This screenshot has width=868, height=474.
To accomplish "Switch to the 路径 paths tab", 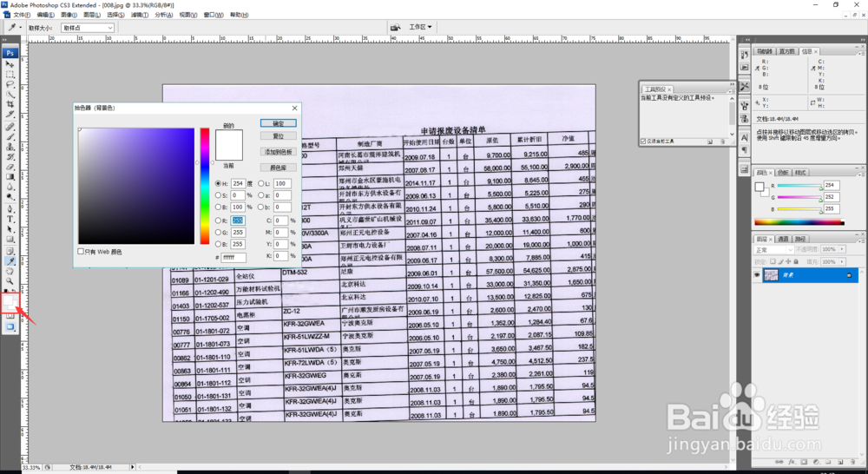I will tap(800, 240).
